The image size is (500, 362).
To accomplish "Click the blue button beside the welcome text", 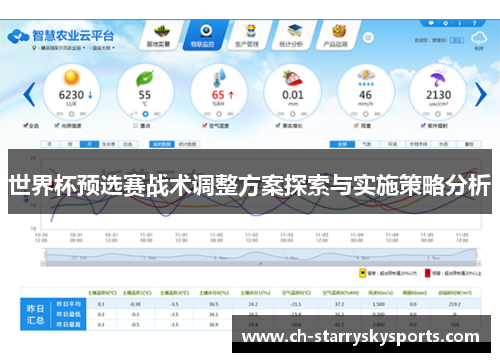I will 457,40.
